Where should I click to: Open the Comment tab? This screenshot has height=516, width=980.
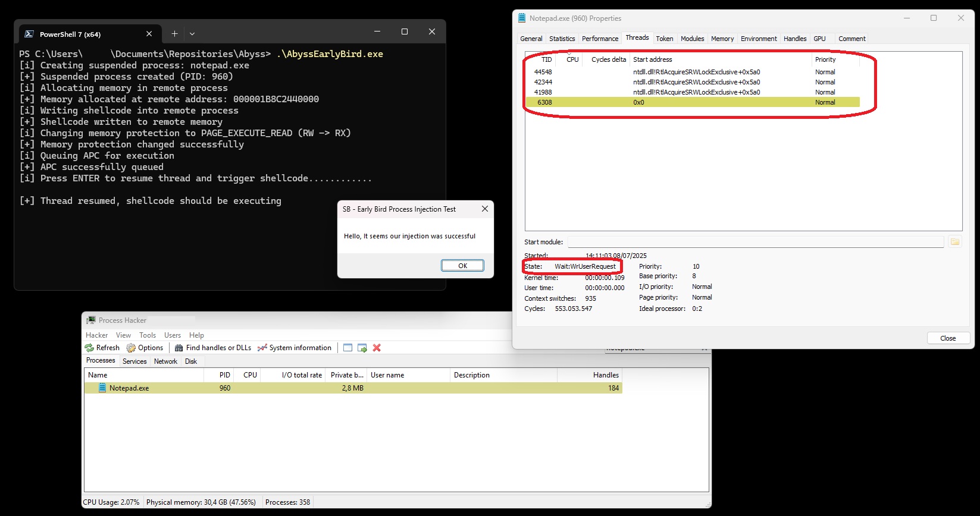(852, 39)
